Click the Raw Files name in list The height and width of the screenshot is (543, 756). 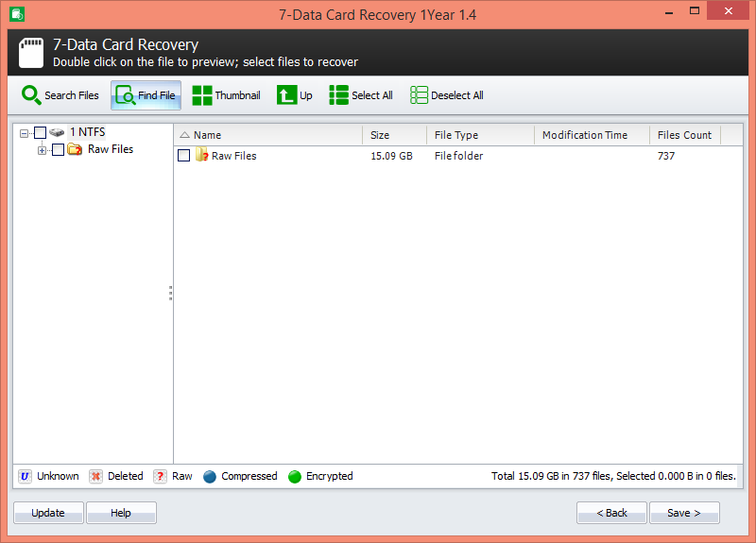[233, 156]
